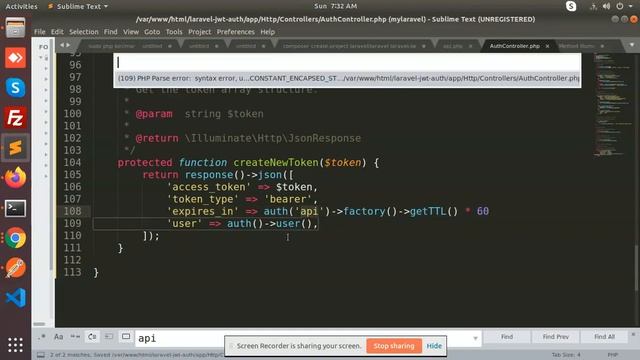640x360 pixels.
Task: Toggle wrap-around search
Action: tap(92, 337)
